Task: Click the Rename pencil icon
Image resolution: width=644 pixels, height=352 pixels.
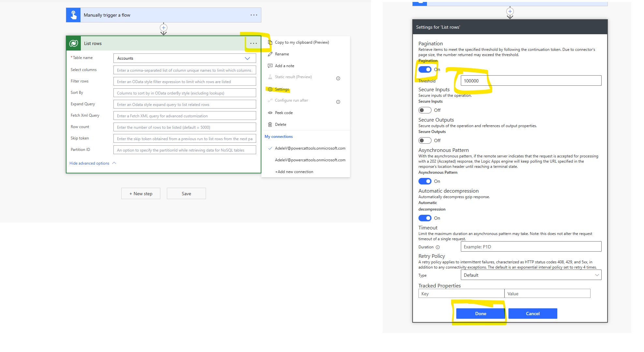Action: [270, 54]
